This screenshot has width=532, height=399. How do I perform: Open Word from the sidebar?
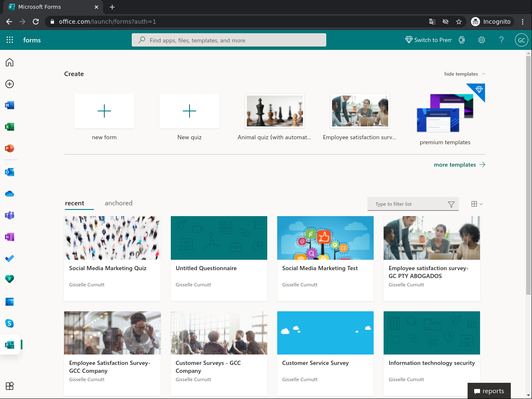[x=10, y=105]
